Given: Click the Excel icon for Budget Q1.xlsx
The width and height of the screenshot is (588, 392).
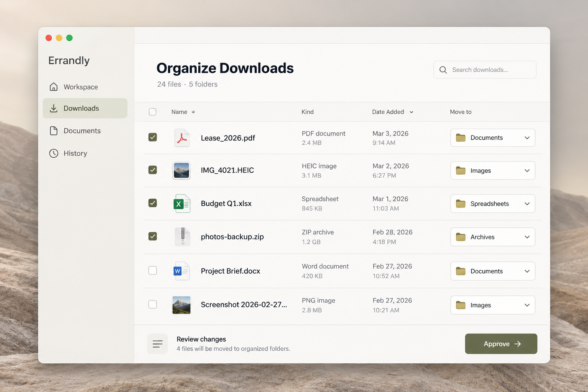Looking at the screenshot, I should pyautogui.click(x=182, y=203).
